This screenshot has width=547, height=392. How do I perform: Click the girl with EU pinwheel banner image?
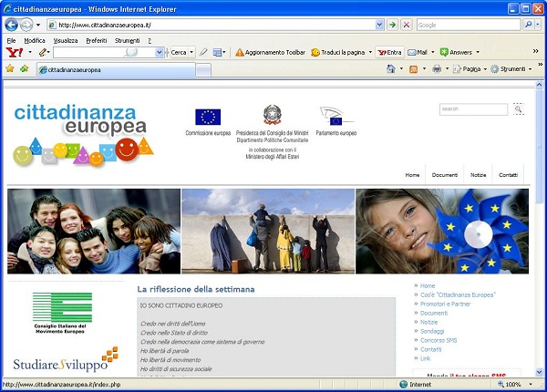442,232
